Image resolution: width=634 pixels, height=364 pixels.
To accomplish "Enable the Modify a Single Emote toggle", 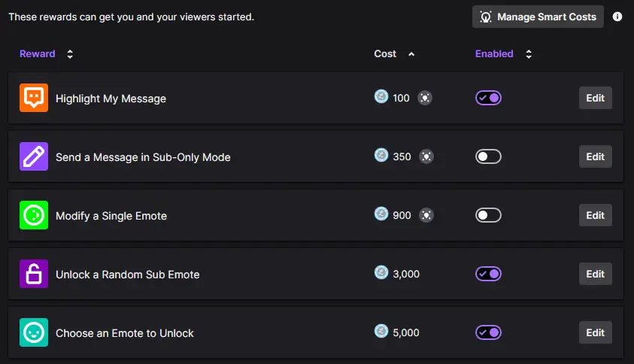I will pyautogui.click(x=488, y=215).
